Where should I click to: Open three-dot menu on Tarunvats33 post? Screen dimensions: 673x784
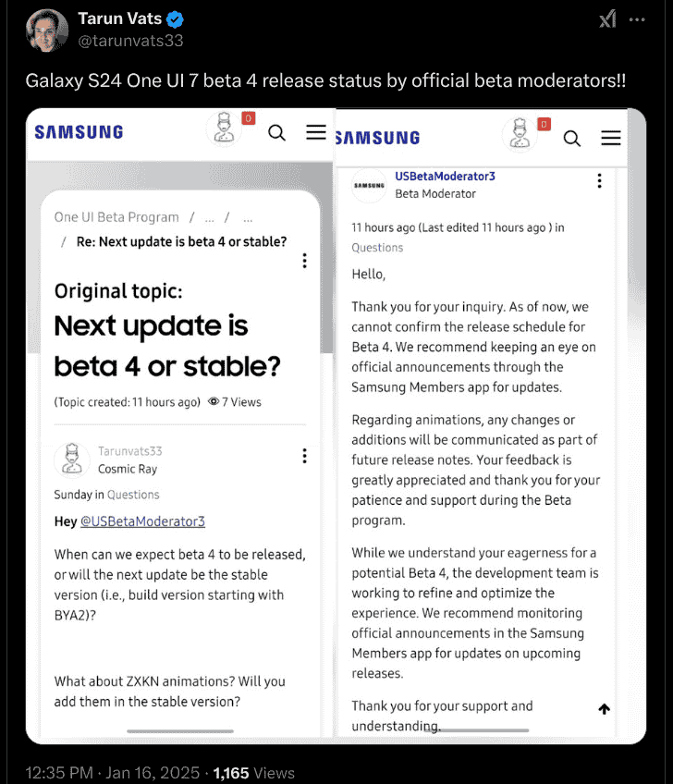(304, 456)
